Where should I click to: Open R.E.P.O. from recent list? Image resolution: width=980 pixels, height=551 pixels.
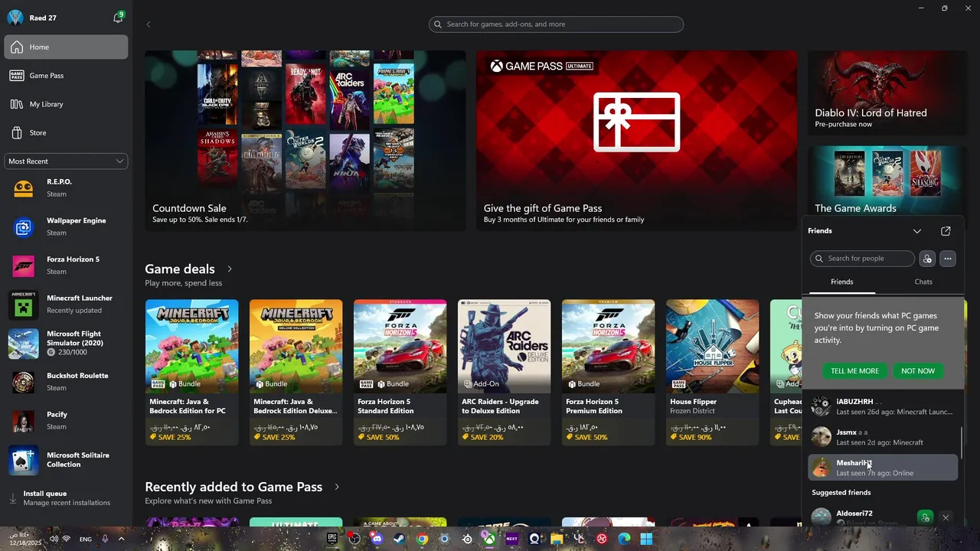pos(66,188)
